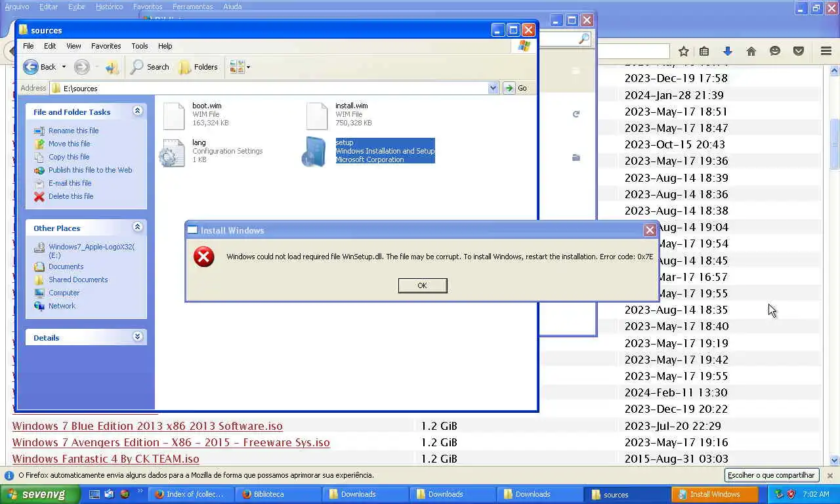Open the Back history dropdown arrow
The width and height of the screenshot is (840, 504).
pyautogui.click(x=64, y=67)
